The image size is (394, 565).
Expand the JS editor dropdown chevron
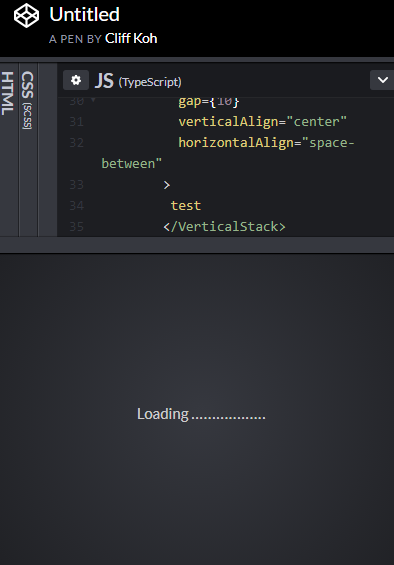pyautogui.click(x=382, y=80)
